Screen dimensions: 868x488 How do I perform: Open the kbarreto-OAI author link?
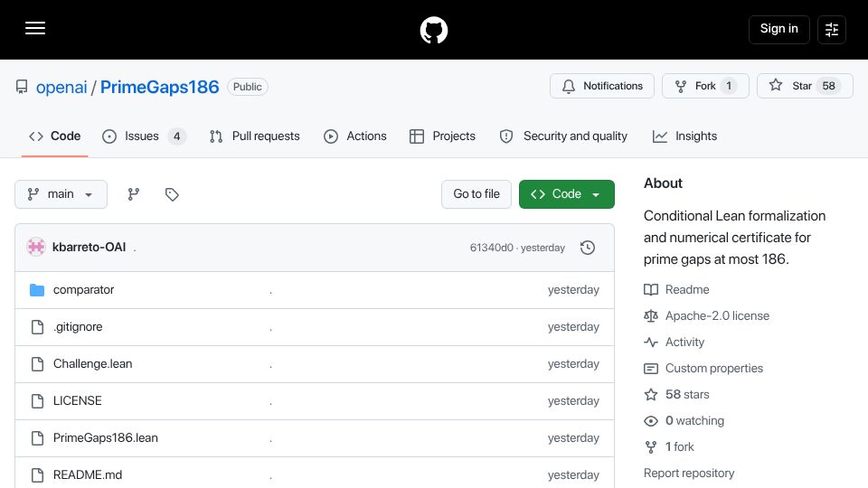(x=90, y=248)
